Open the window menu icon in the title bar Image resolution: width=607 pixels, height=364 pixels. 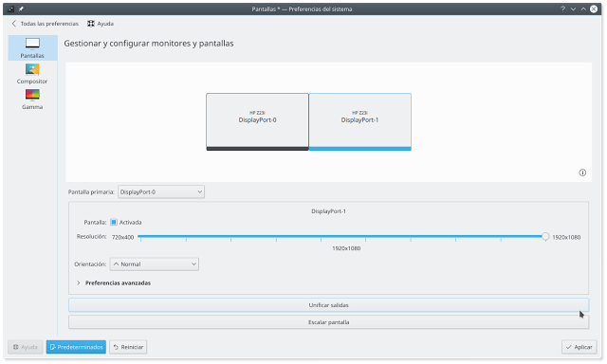click(10, 9)
